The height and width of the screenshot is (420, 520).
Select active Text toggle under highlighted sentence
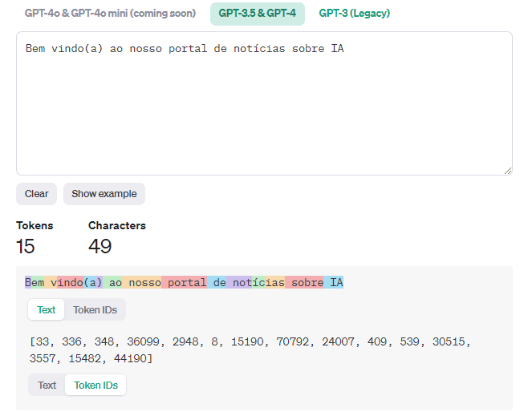coord(47,310)
